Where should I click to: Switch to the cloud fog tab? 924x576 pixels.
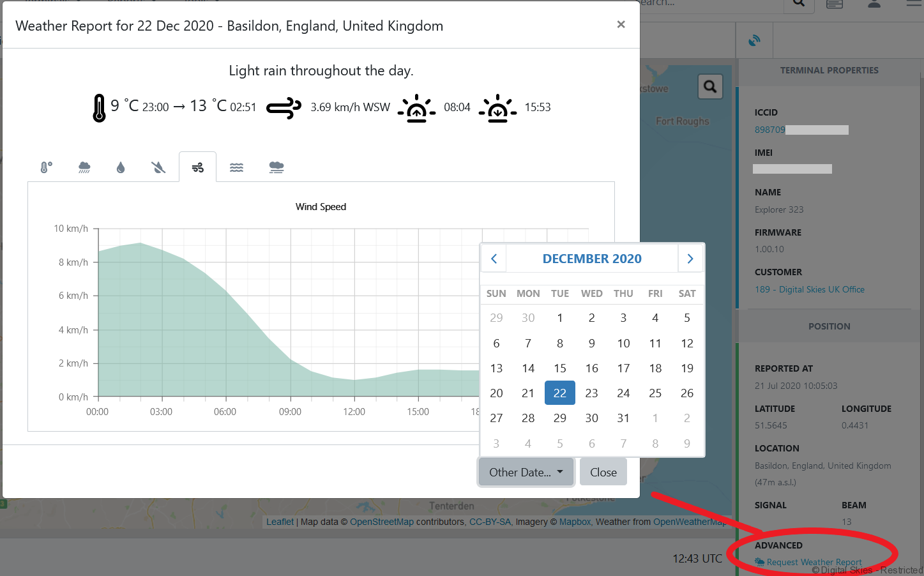(276, 167)
